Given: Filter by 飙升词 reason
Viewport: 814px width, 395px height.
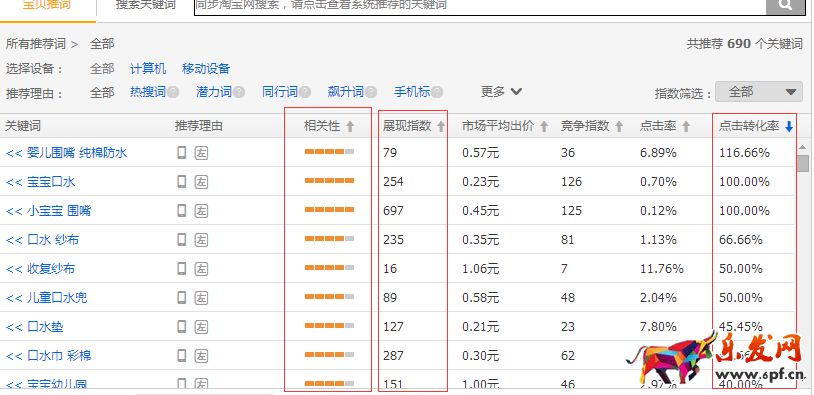Looking at the screenshot, I should (x=346, y=92).
